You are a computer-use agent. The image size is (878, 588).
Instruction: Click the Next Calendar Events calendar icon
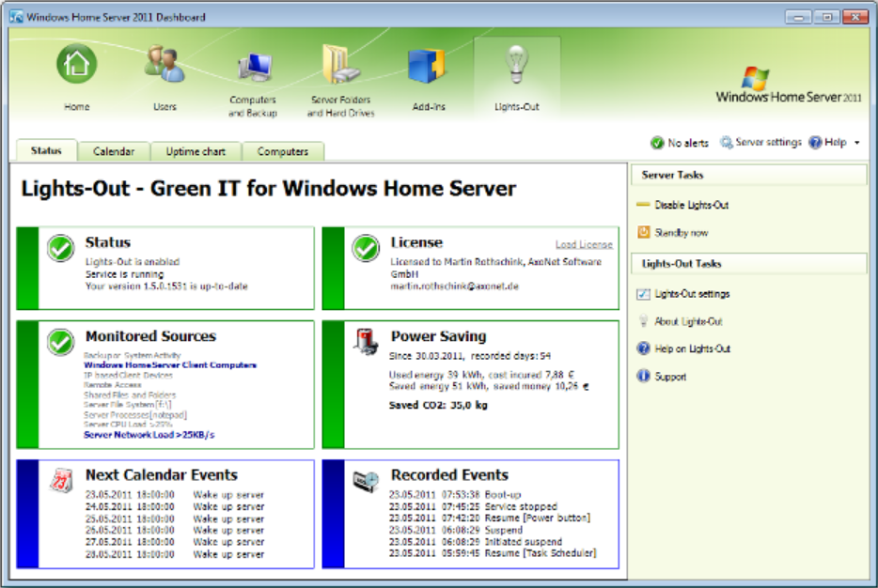pyautogui.click(x=61, y=480)
